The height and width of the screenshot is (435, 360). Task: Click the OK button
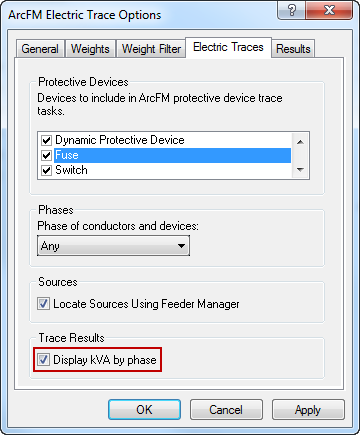click(x=144, y=410)
